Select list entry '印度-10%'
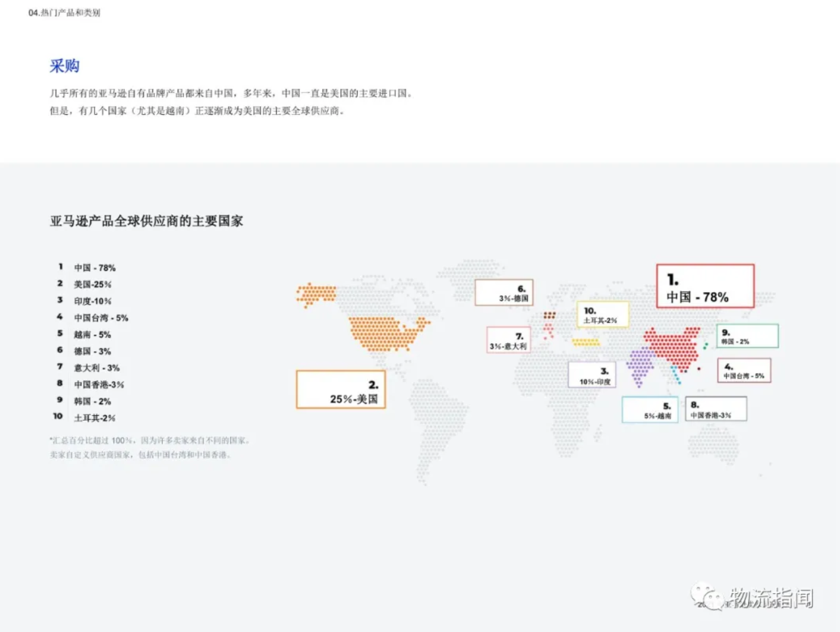 point(92,301)
